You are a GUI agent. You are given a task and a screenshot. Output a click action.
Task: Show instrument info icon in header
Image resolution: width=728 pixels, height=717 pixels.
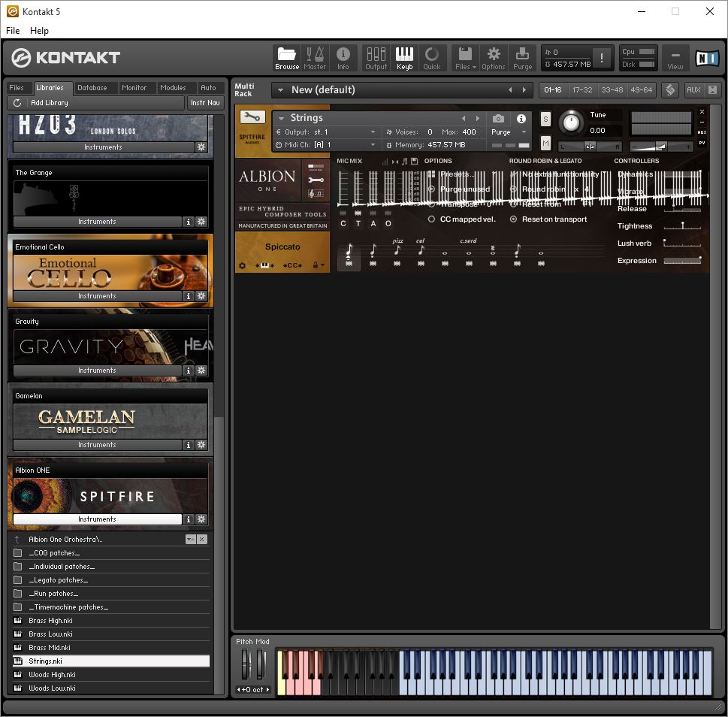coord(521,119)
